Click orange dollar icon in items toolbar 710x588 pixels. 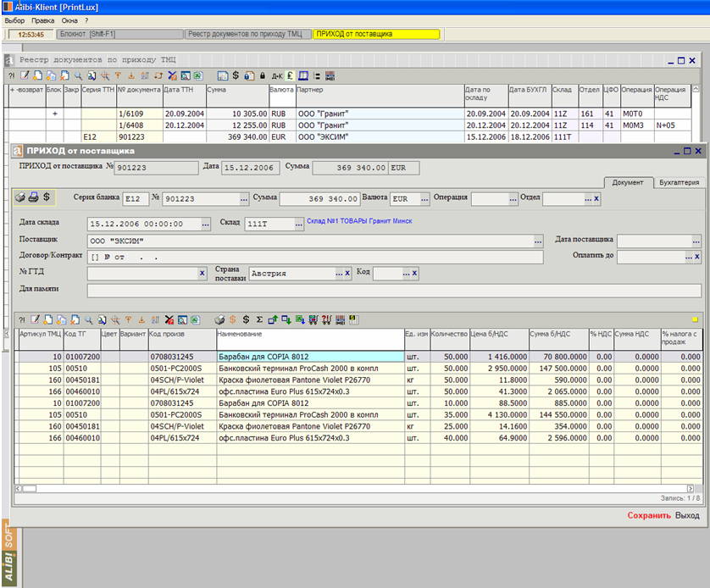233,319
